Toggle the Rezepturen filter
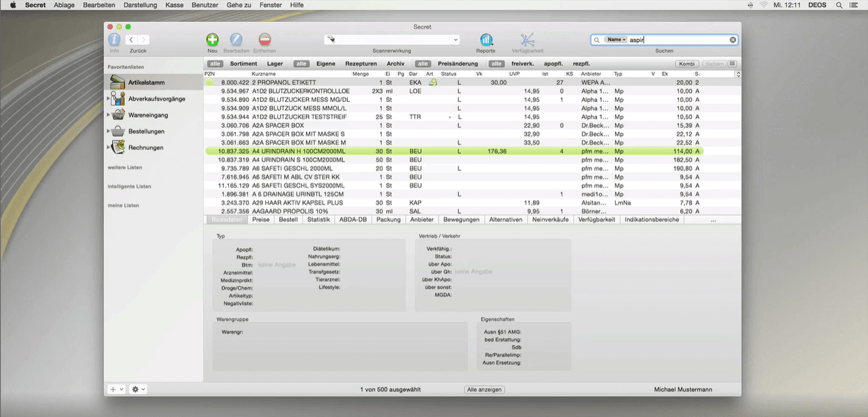 pos(361,64)
